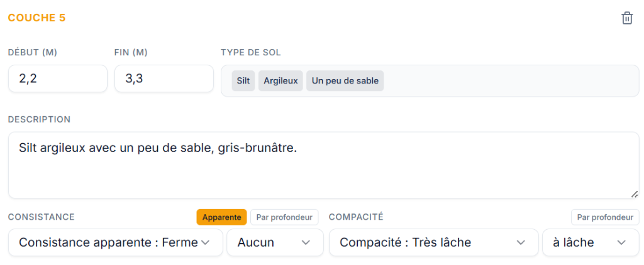
Task: Open the Compacité : Très lâche dropdown
Action: [x=434, y=242]
